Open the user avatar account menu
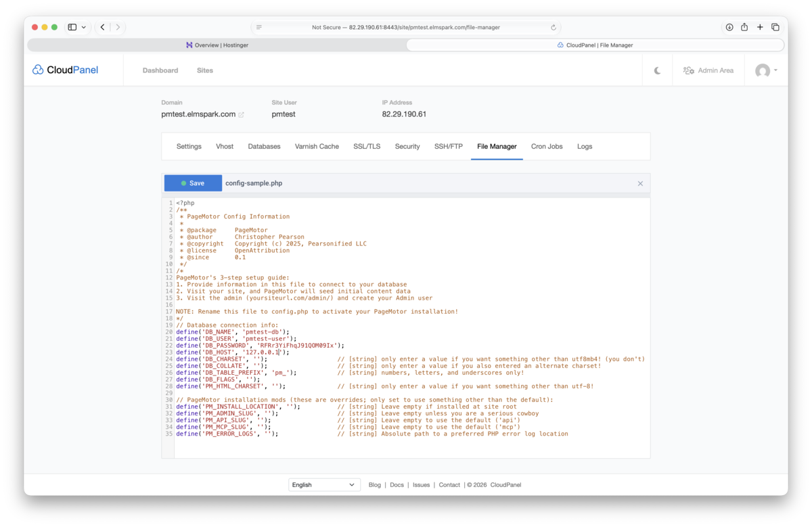 [766, 70]
